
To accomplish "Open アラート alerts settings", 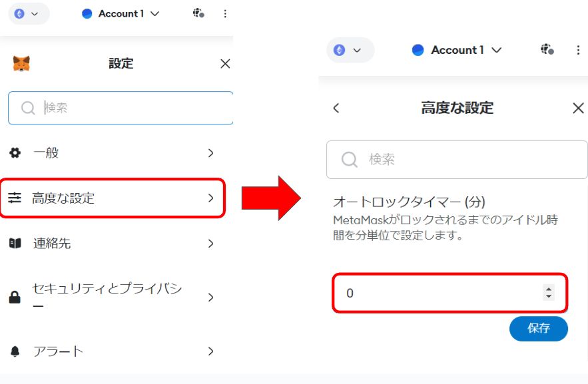I will 112,351.
